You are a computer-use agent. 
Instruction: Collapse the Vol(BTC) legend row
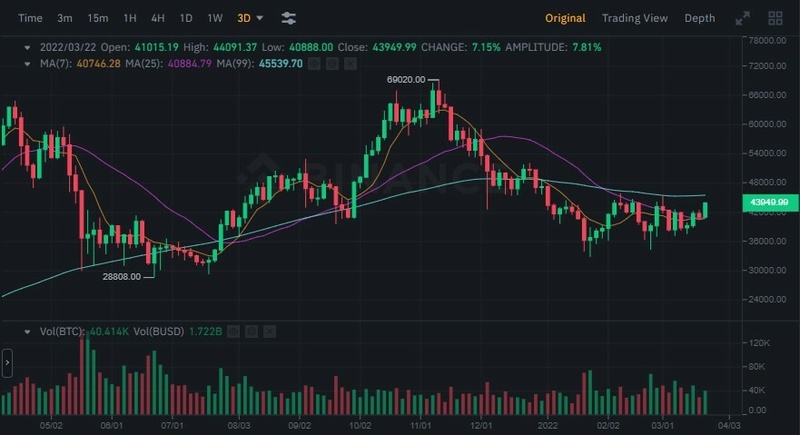click(26, 331)
